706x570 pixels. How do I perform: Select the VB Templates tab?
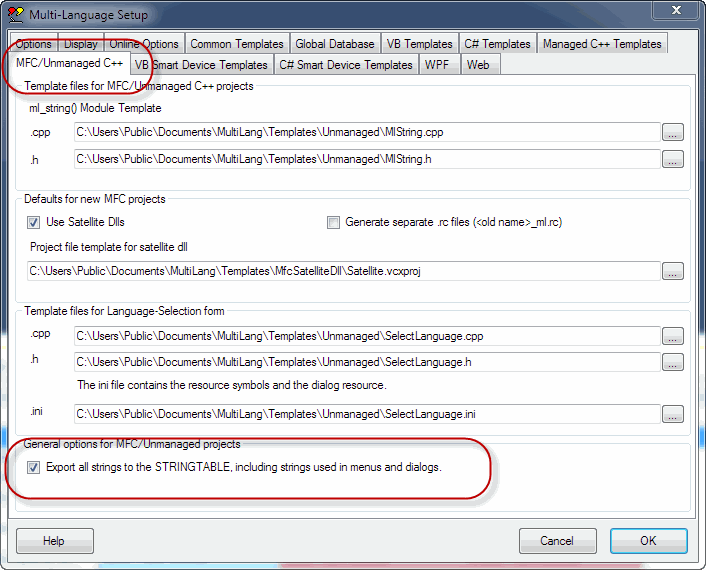tap(420, 44)
